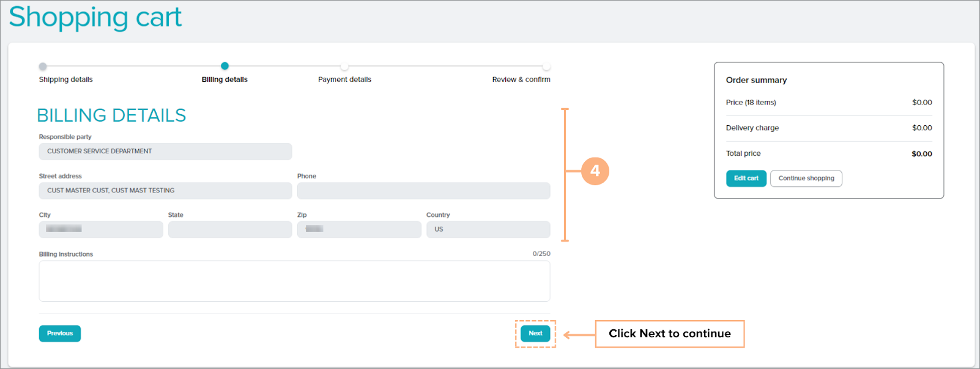
Task: Click the Next button
Action: pos(535,334)
